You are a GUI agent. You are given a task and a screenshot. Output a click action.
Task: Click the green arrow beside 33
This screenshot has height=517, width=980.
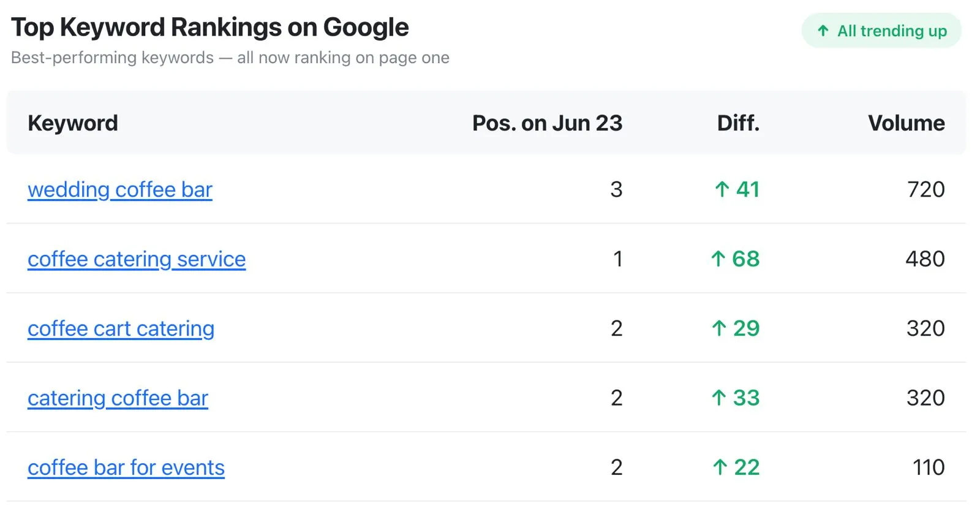[719, 398]
